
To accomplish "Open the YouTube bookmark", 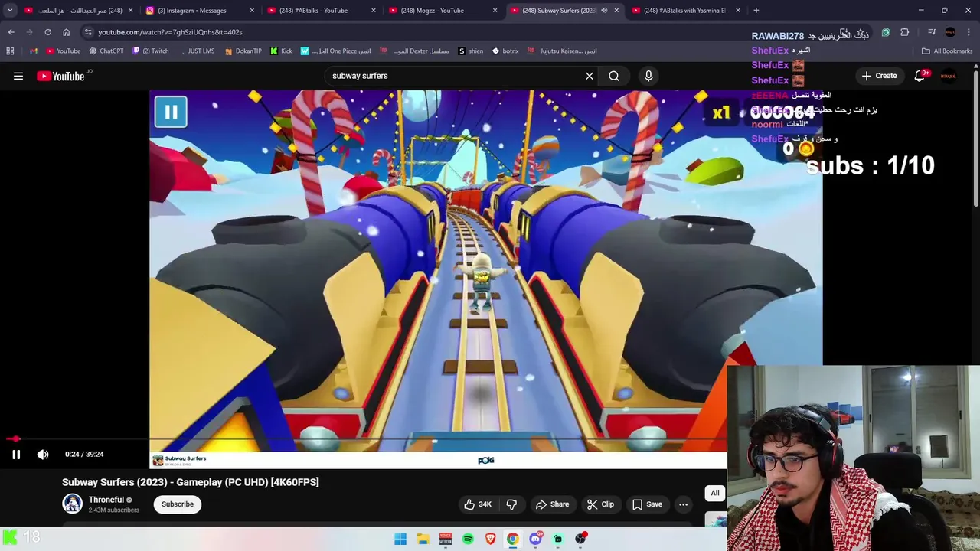I will 63,51.
